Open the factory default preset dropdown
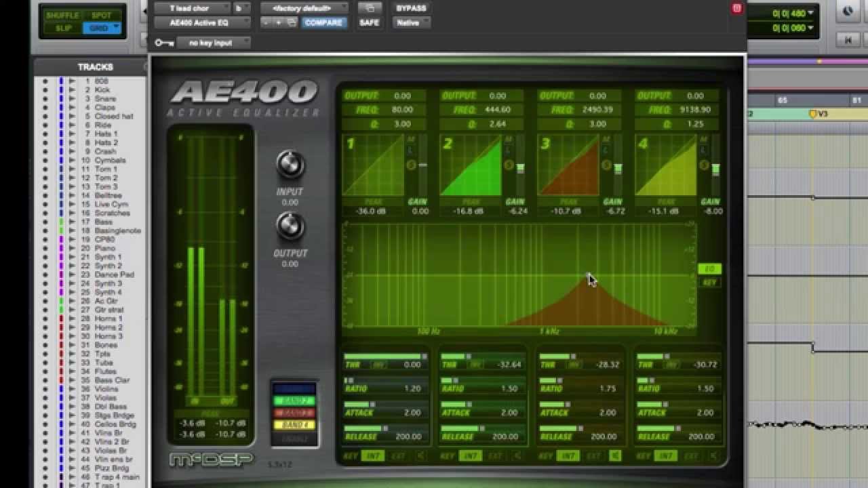This screenshot has height=488, width=868. click(x=304, y=8)
